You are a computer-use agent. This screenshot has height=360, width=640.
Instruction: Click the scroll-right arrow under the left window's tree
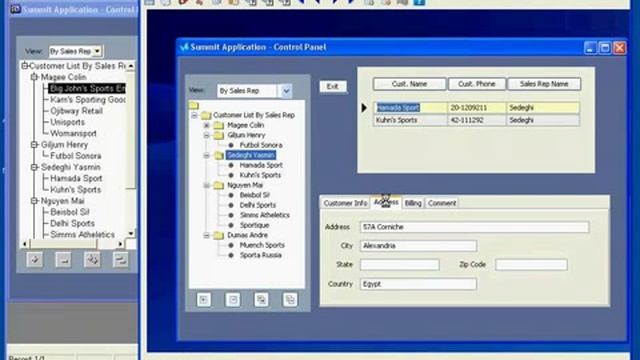coord(120,244)
